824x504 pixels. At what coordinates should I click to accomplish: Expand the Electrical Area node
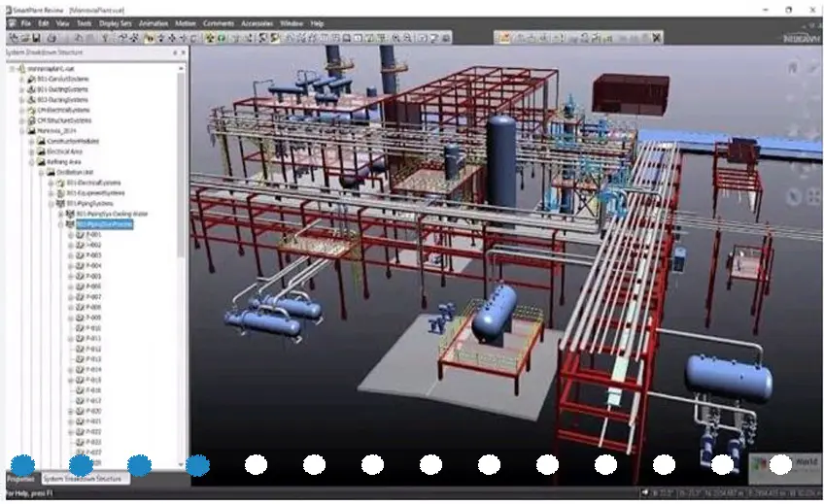31,151
